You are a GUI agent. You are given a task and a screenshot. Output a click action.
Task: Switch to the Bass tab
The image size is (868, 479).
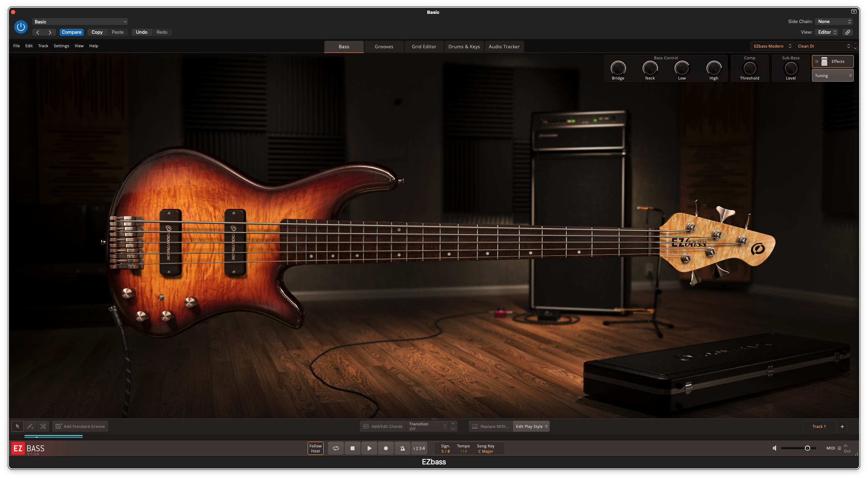(x=344, y=47)
